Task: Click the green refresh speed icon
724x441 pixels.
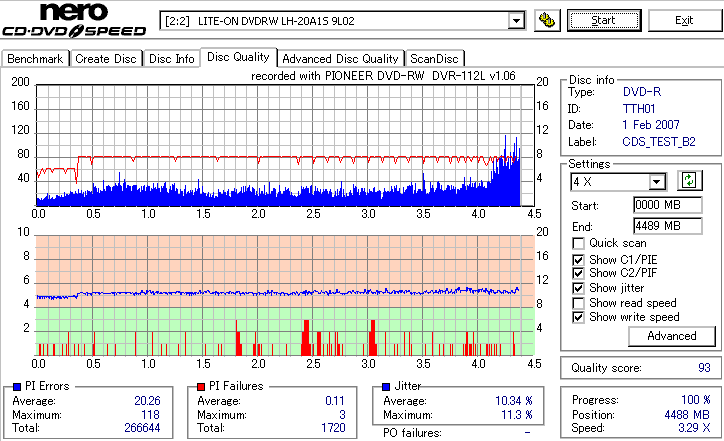Action: (689, 180)
